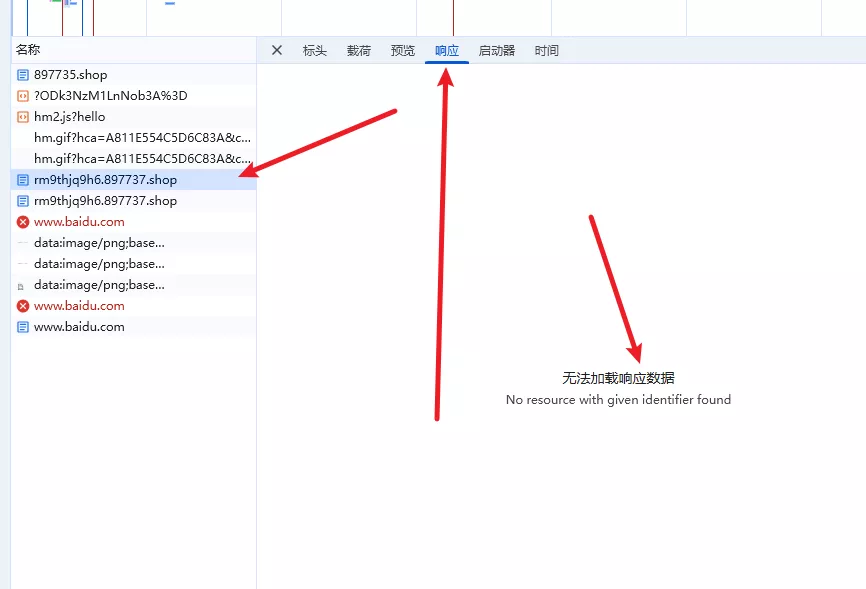Select the first data:image/png request

(x=99, y=243)
